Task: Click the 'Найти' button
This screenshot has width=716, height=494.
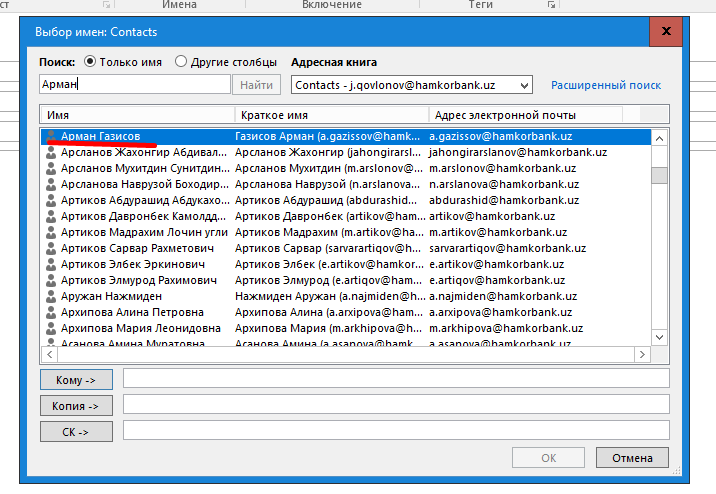Action: (x=256, y=85)
